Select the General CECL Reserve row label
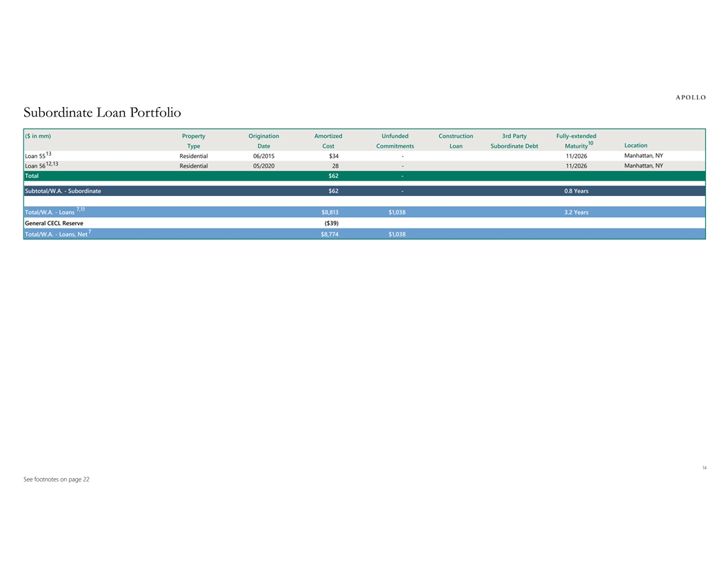This screenshot has height=563, width=728. pos(54,223)
